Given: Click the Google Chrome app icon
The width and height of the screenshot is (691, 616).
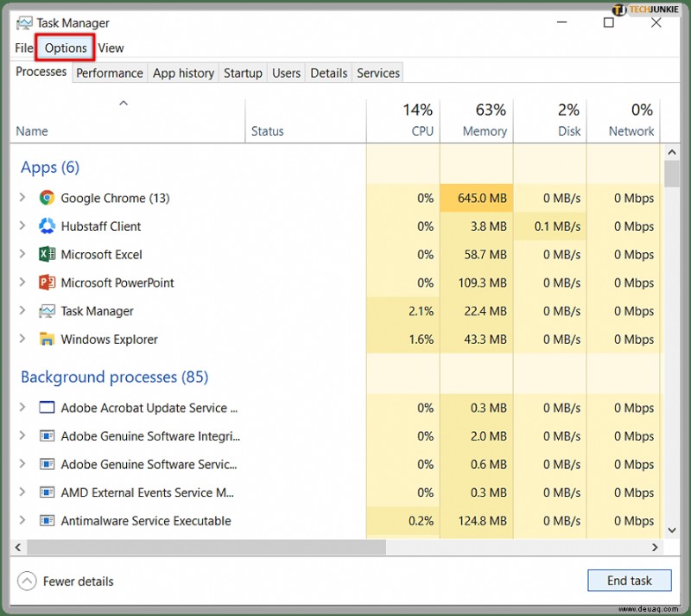Looking at the screenshot, I should click(47, 198).
